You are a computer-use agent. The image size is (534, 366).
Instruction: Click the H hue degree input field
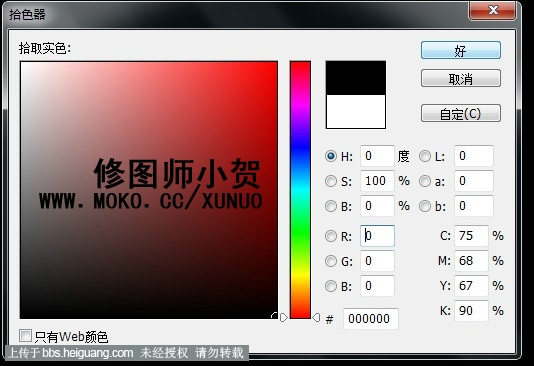pyautogui.click(x=377, y=156)
